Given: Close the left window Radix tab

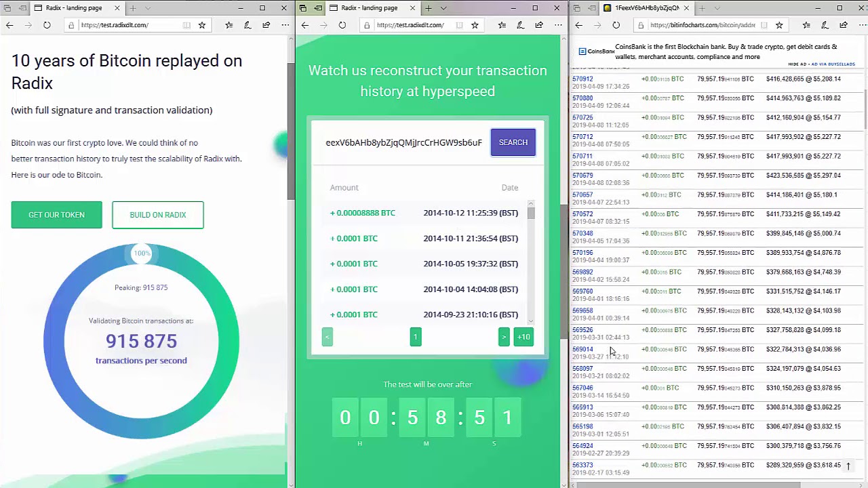Looking at the screenshot, I should click(x=117, y=8).
